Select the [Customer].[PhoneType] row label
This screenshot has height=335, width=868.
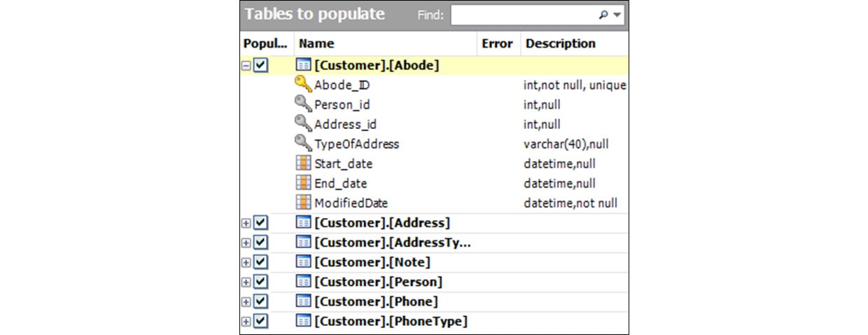[391, 321]
